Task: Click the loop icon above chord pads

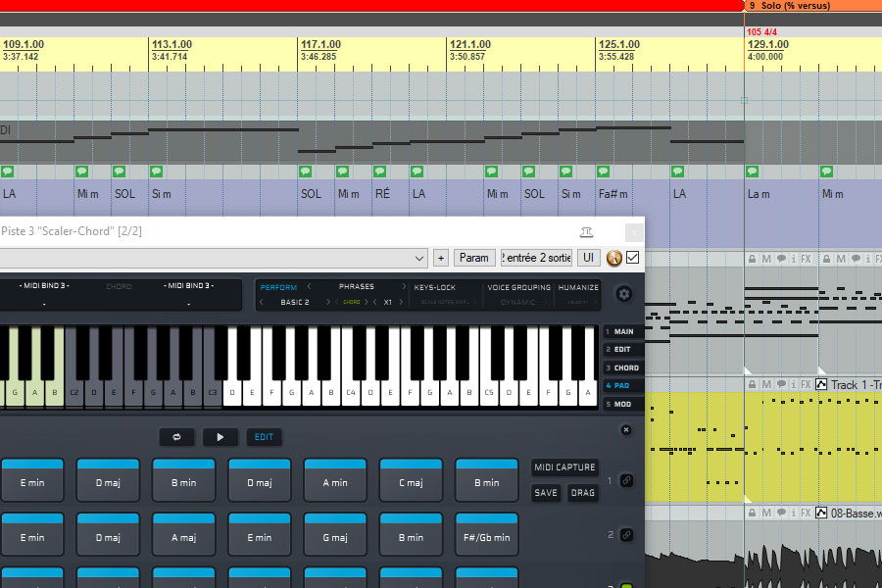Action: tap(177, 437)
